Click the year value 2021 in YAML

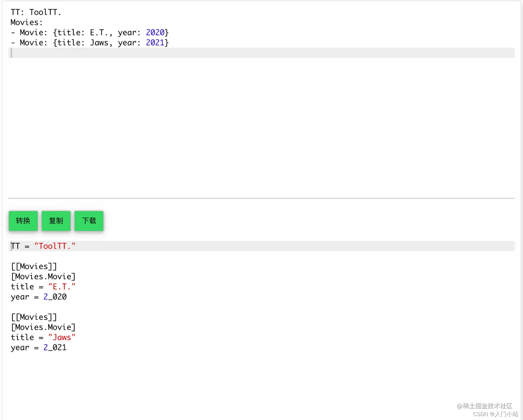click(155, 43)
